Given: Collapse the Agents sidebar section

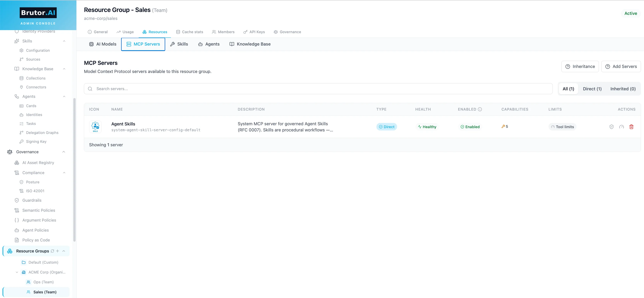Looking at the screenshot, I should 64,97.
